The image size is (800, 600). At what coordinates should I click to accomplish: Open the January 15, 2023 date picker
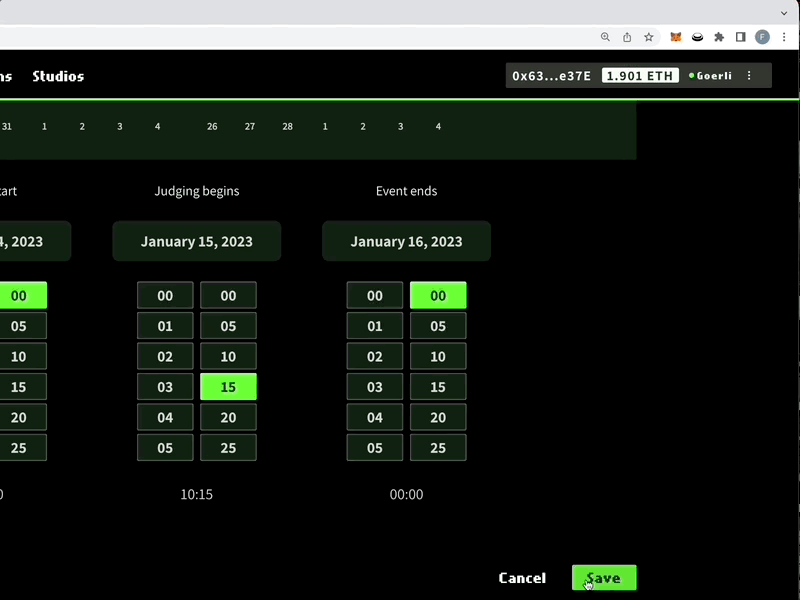[x=196, y=241]
